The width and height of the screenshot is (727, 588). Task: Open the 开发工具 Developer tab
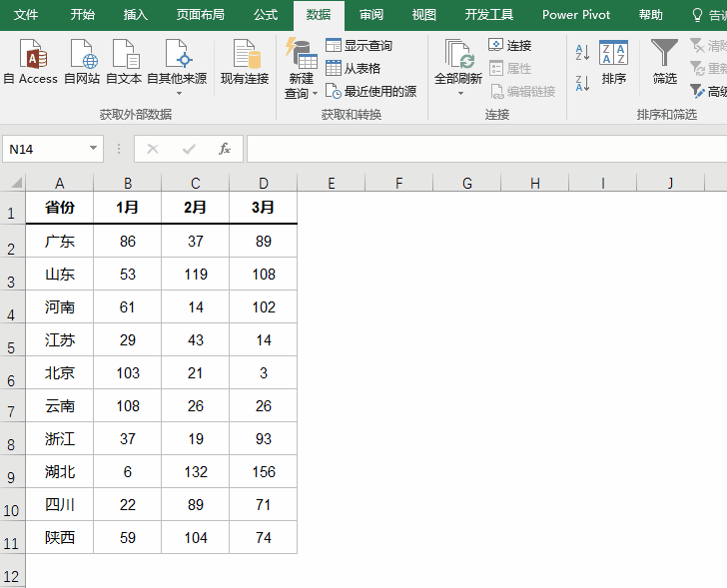[x=489, y=15]
